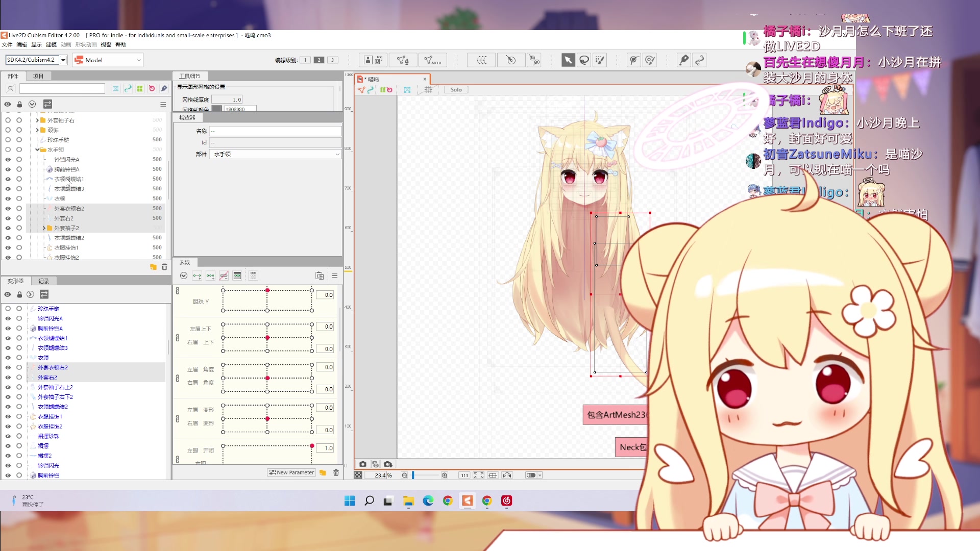Viewport: 980px width, 551px height.
Task: Open the 建模 menu
Action: point(52,45)
